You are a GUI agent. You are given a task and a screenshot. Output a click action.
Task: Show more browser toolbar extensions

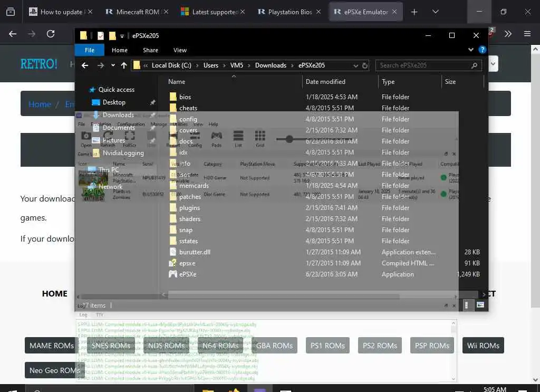click(508, 34)
